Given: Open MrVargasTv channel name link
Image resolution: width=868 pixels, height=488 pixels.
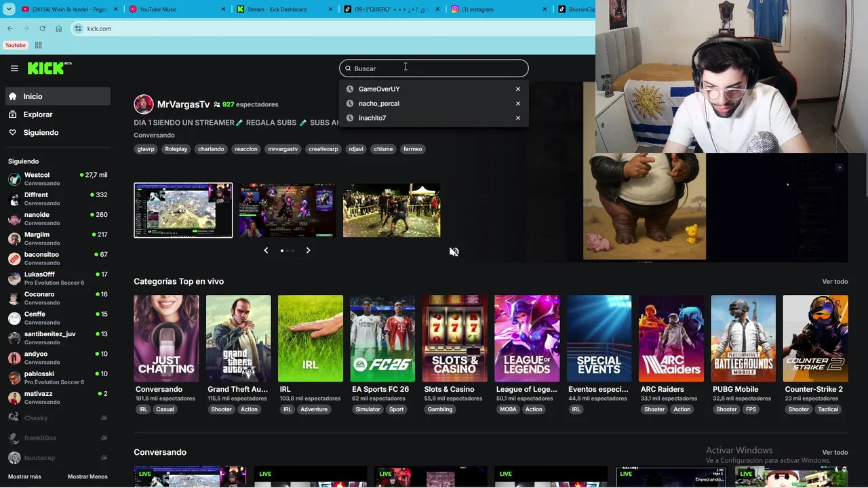Looking at the screenshot, I should pos(183,104).
